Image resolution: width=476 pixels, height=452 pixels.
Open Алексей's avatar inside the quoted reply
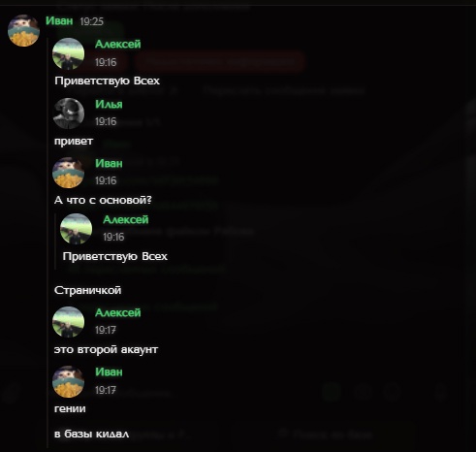[x=76, y=229]
